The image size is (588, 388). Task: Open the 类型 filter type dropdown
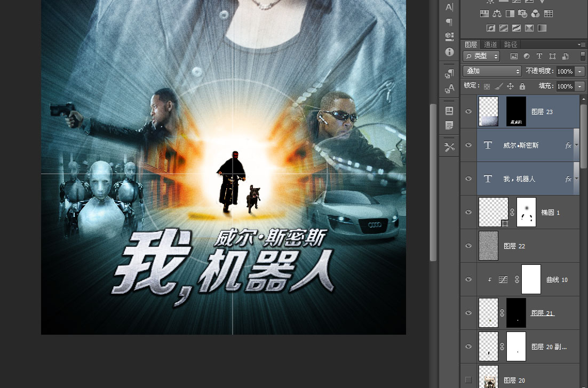point(481,56)
